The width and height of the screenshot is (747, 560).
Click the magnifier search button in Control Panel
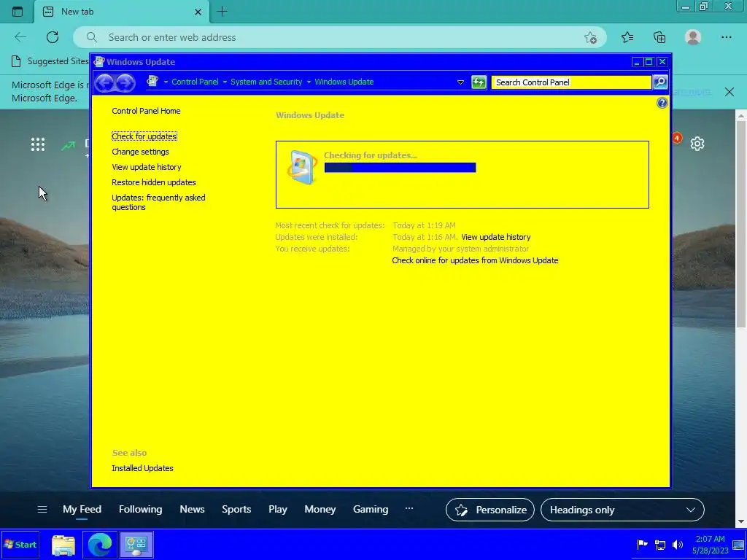660,82
